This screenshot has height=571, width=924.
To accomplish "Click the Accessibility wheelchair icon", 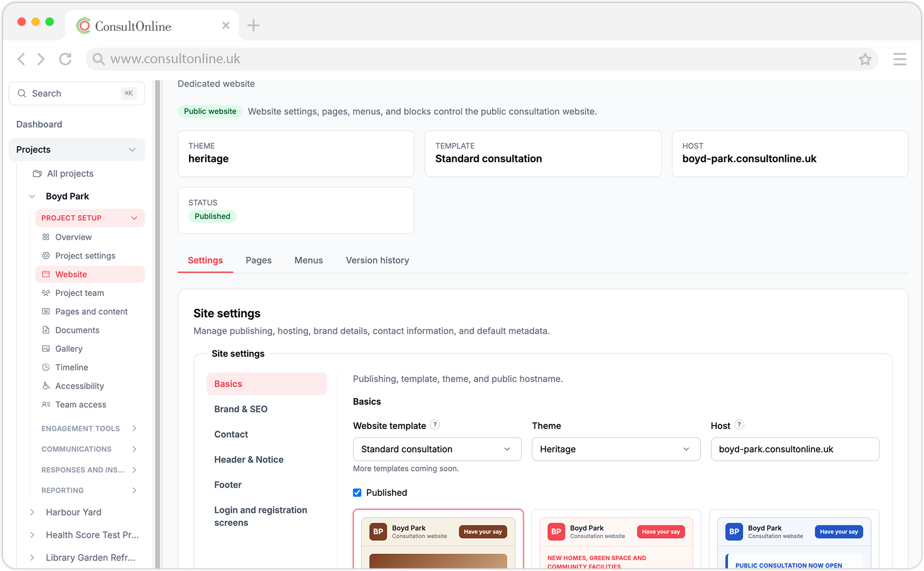I will point(46,386).
